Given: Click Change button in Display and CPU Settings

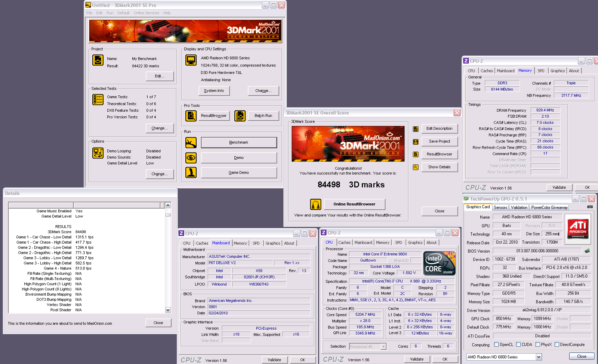Looking at the screenshot, I should (263, 91).
